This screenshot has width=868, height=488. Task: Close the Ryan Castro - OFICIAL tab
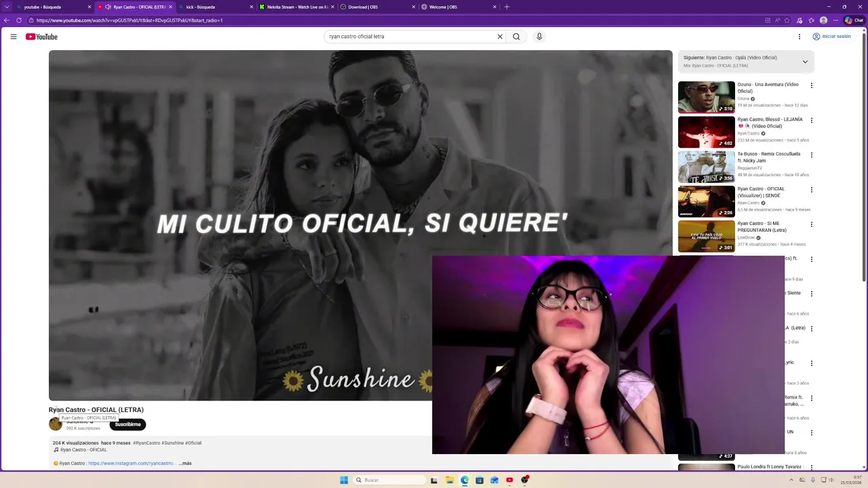click(x=170, y=7)
